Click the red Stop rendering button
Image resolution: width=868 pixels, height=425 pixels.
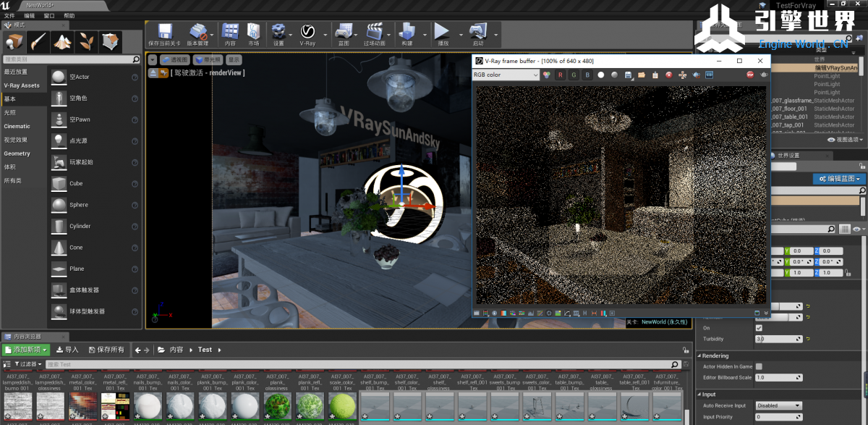click(x=750, y=75)
